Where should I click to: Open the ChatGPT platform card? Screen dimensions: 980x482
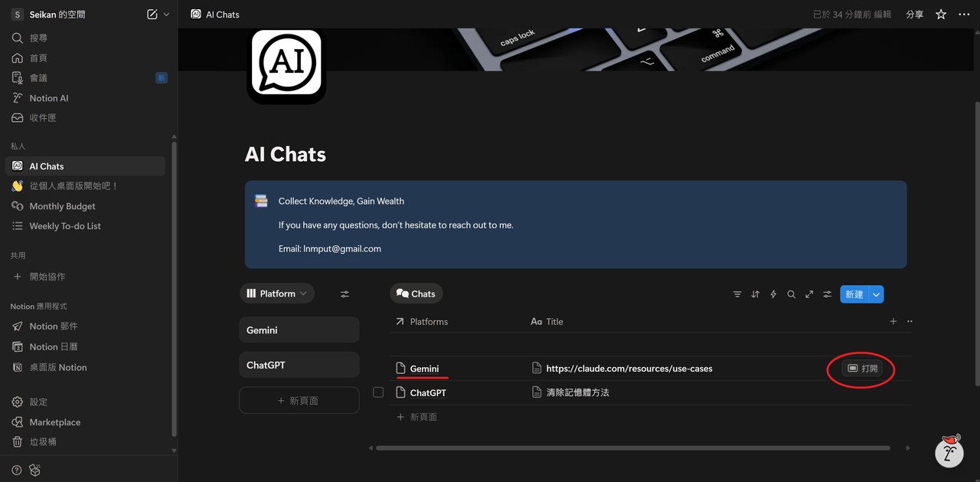(x=299, y=366)
